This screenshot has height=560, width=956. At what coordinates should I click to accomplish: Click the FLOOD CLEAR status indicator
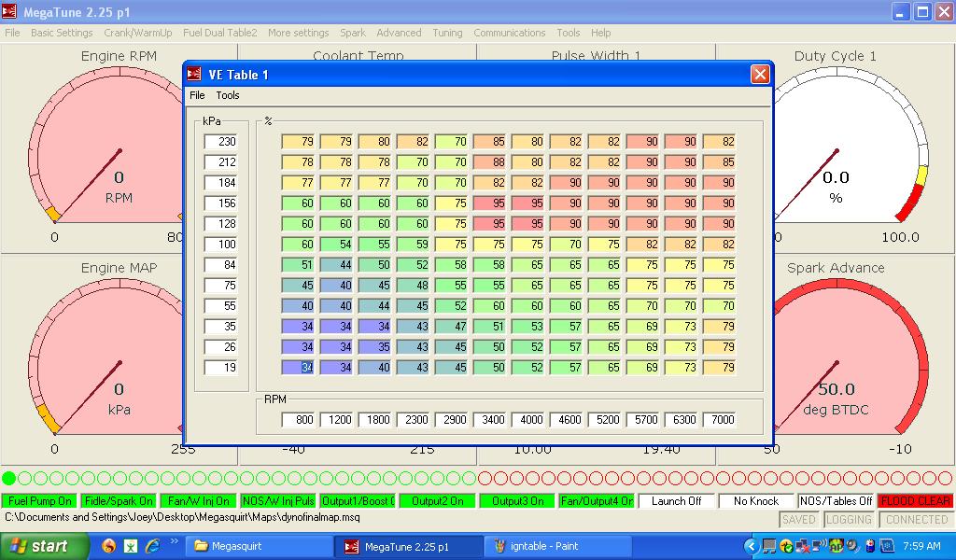tap(915, 501)
